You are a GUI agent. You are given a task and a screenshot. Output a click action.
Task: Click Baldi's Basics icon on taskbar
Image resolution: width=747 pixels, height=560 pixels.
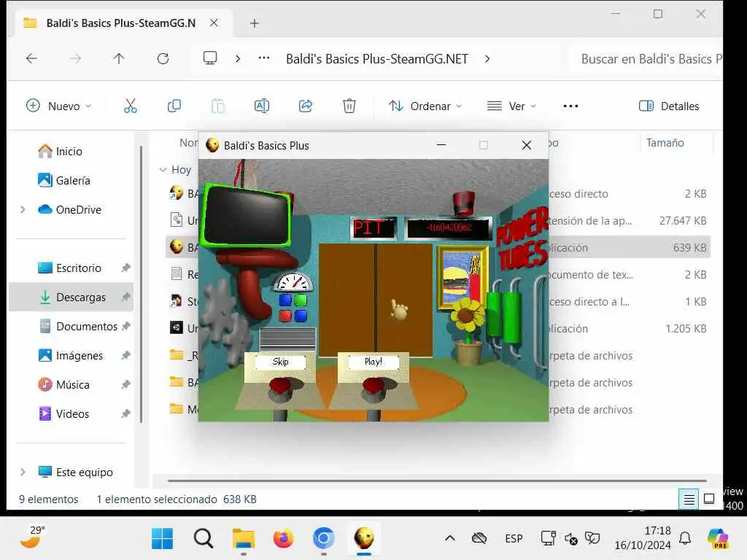point(364,539)
